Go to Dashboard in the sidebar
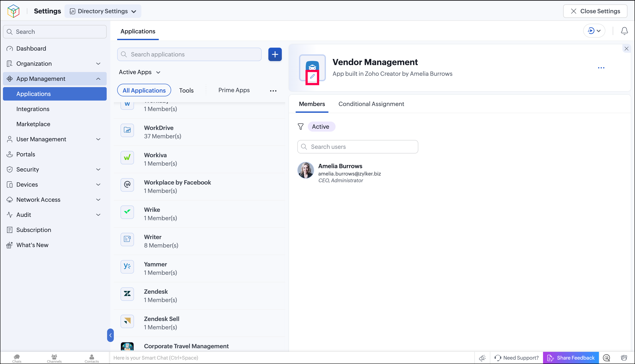The height and width of the screenshot is (364, 635). [55, 48]
